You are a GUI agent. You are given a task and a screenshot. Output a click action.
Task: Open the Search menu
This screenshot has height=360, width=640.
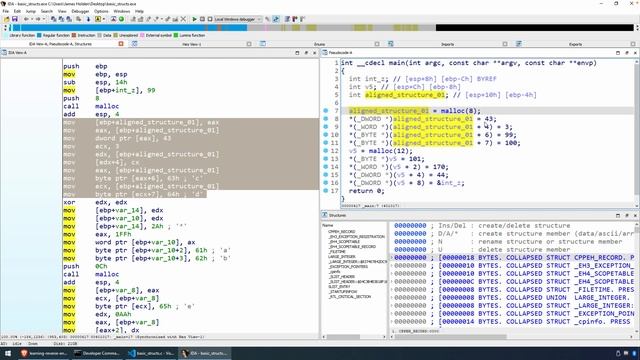coord(47,11)
